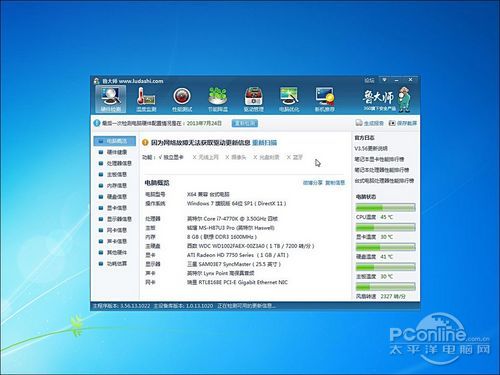Click the RTL8168E Gigabit Ethernet NIC text
The height and width of the screenshot is (375, 500).
(237, 282)
